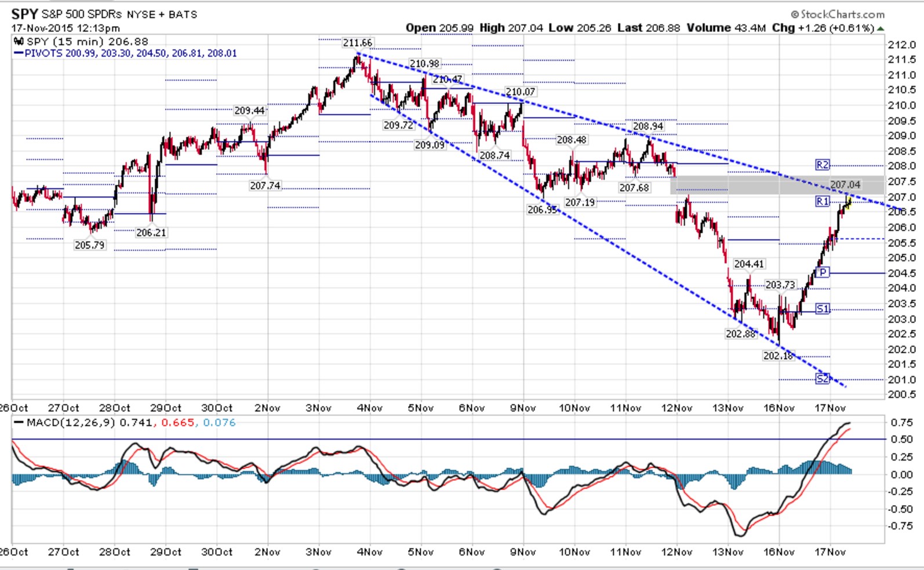Click the 200.5 price axis tick
924x570 pixels.
[902, 394]
